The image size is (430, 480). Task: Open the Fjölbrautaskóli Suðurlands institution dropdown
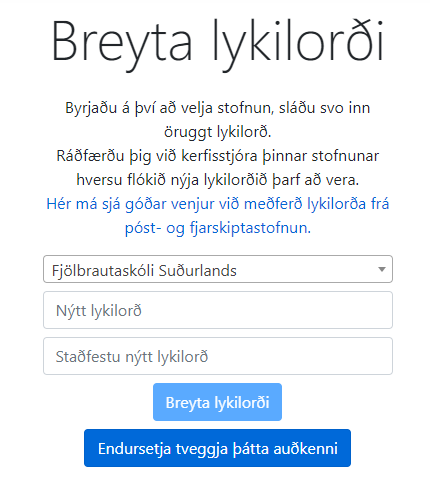pyautogui.click(x=218, y=269)
